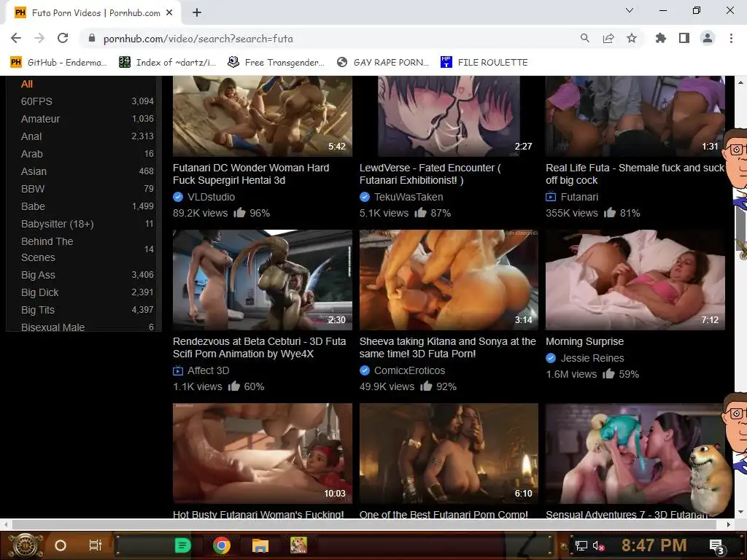Go back using the browser back arrow
747x560 pixels.
16,38
